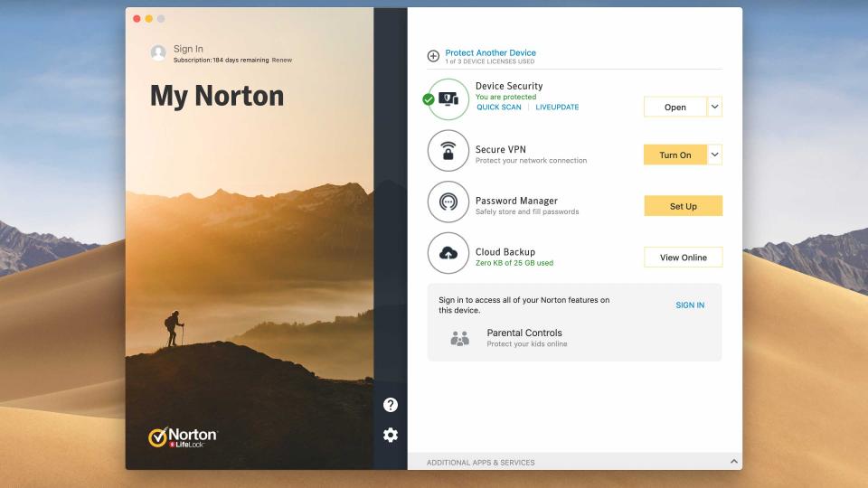This screenshot has width=868, height=488.
Task: Click the Renew subscription link
Action: click(x=282, y=60)
